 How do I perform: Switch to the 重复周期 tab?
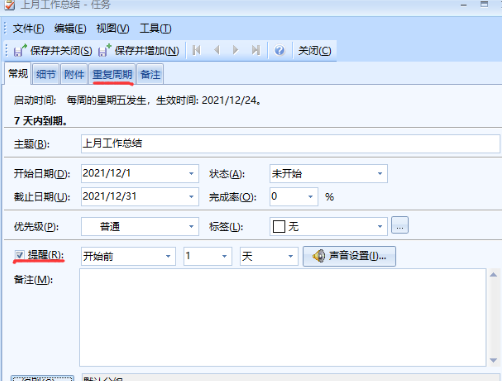click(112, 74)
